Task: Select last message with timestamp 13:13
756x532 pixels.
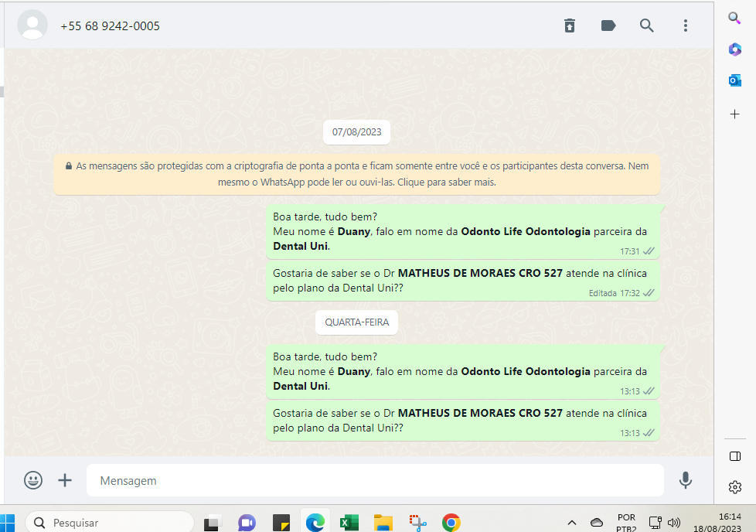Action: (463, 421)
